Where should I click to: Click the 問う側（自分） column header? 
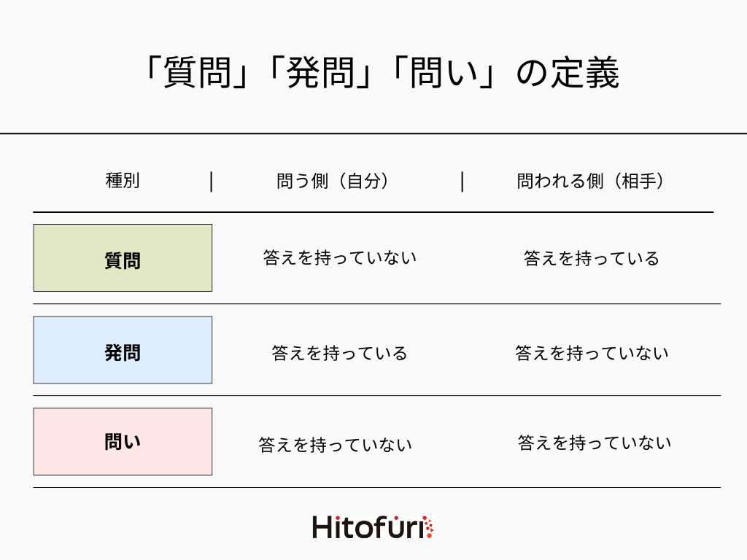[x=333, y=182]
